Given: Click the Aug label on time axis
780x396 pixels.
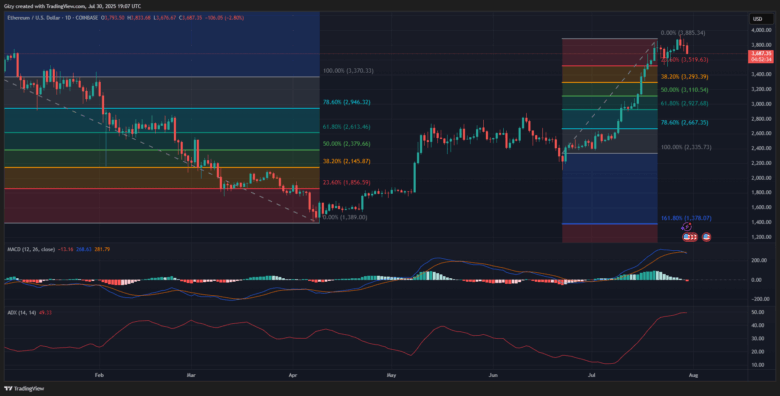Looking at the screenshot, I should (693, 376).
